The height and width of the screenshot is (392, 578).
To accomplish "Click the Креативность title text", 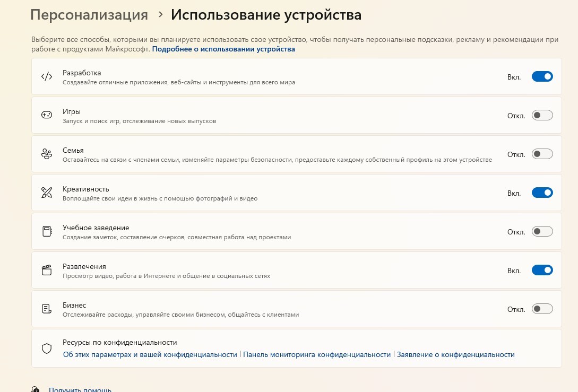I will [x=86, y=189].
